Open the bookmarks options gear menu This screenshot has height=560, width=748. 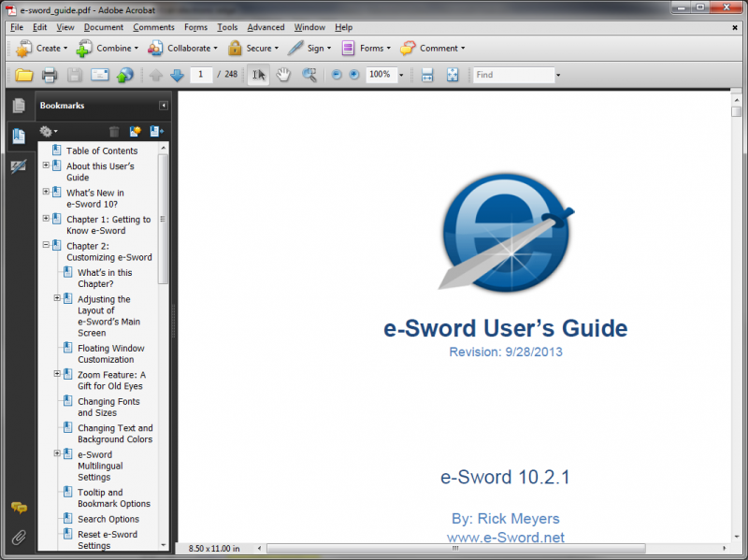click(49, 131)
